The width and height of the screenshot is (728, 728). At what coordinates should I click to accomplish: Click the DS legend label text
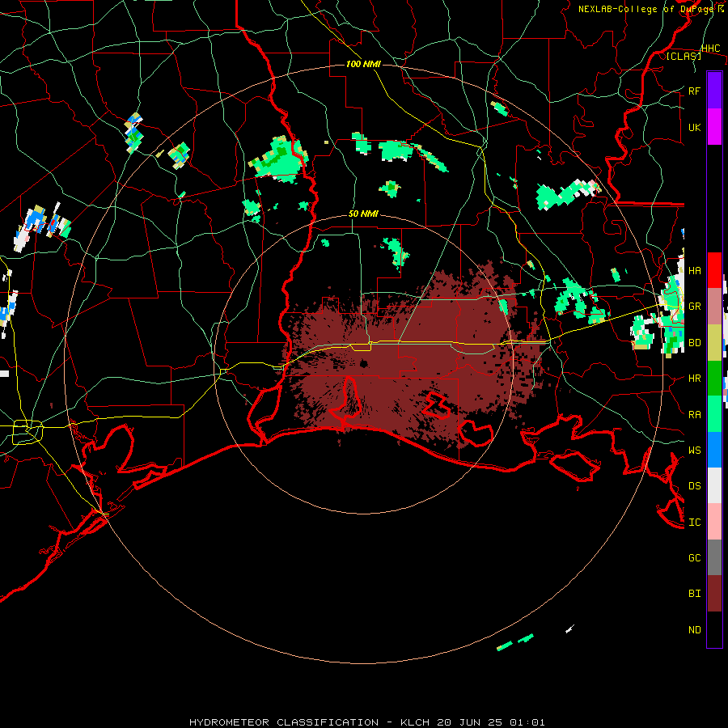(694, 485)
